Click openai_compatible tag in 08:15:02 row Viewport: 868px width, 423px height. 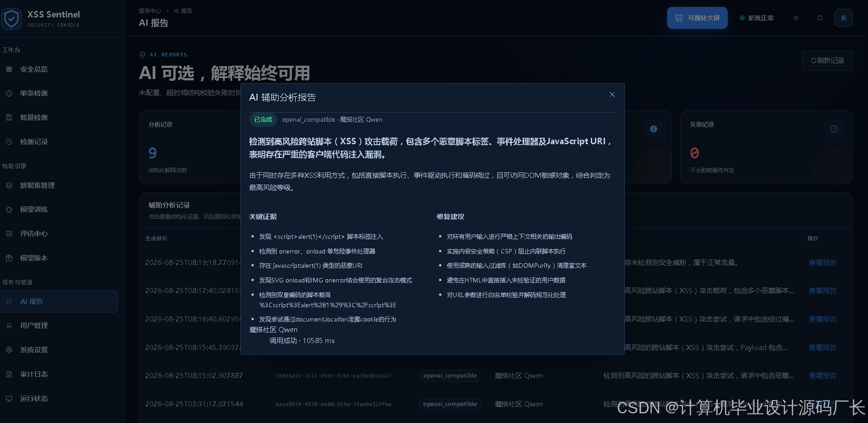(x=450, y=376)
